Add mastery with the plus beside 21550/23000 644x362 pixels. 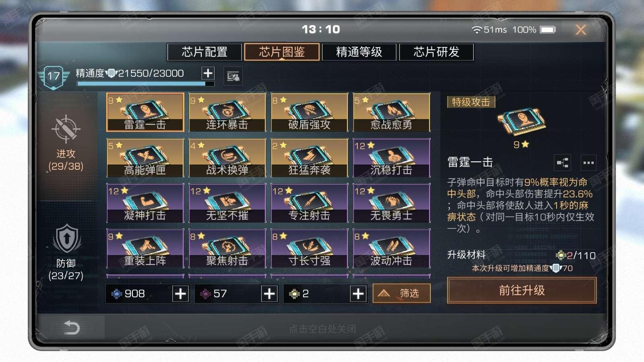pyautogui.click(x=208, y=73)
